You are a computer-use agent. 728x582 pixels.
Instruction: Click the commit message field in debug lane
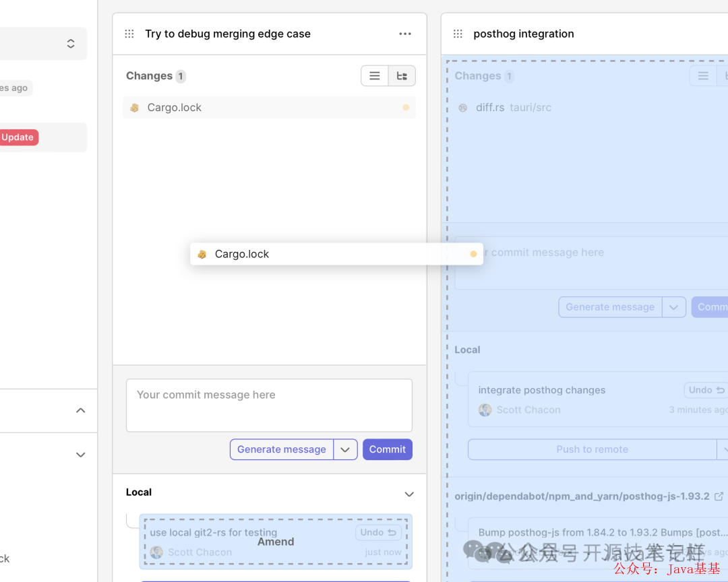pyautogui.click(x=269, y=405)
